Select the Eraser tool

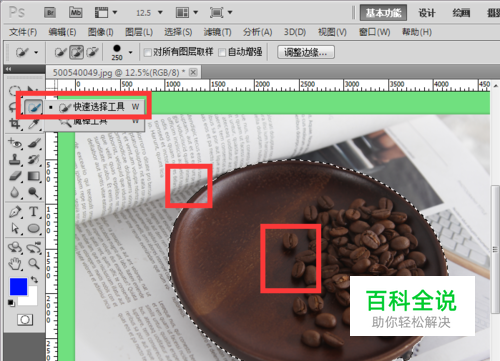coord(15,176)
